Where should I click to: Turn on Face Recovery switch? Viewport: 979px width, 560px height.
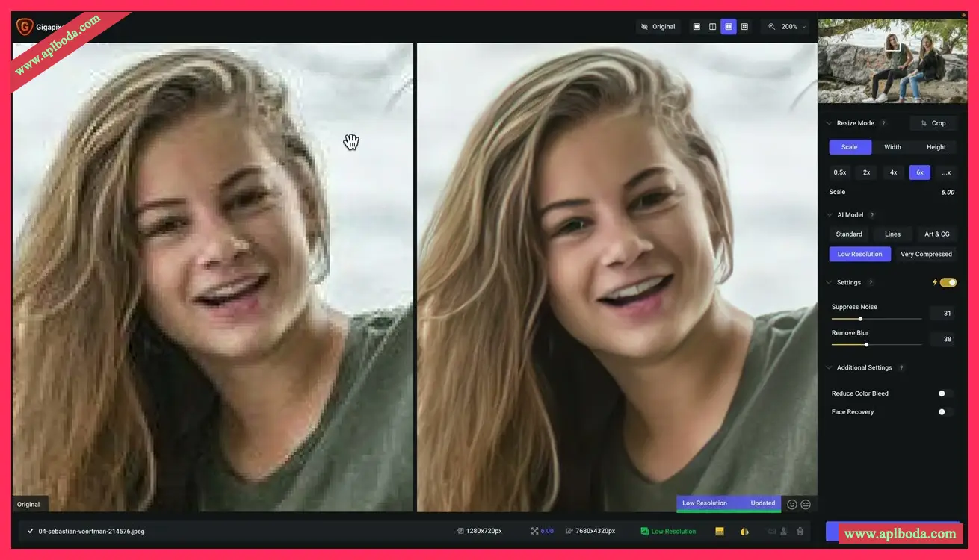[x=945, y=412]
